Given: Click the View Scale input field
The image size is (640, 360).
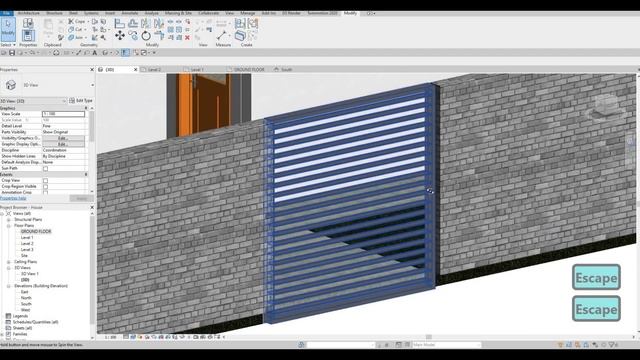Looking at the screenshot, I should [63, 114].
